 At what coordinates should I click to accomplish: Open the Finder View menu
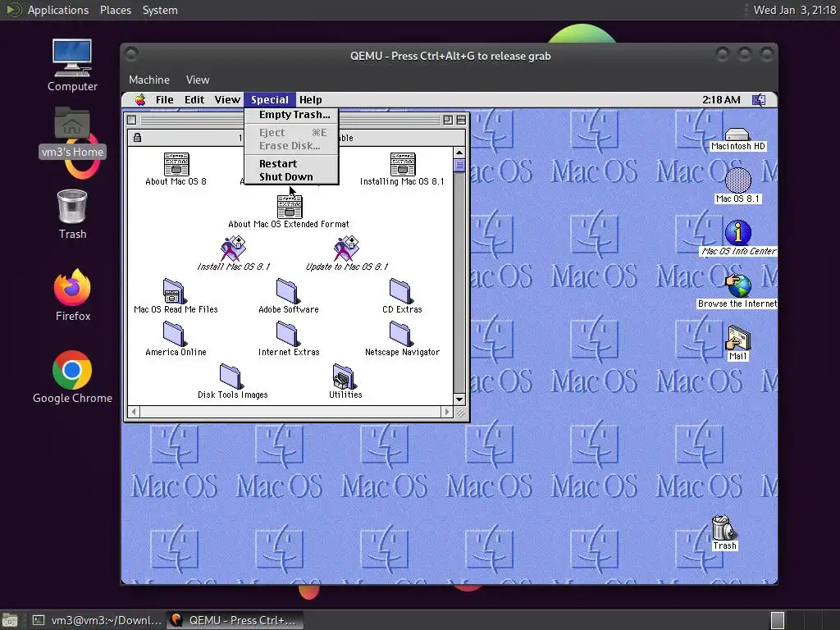point(227,99)
